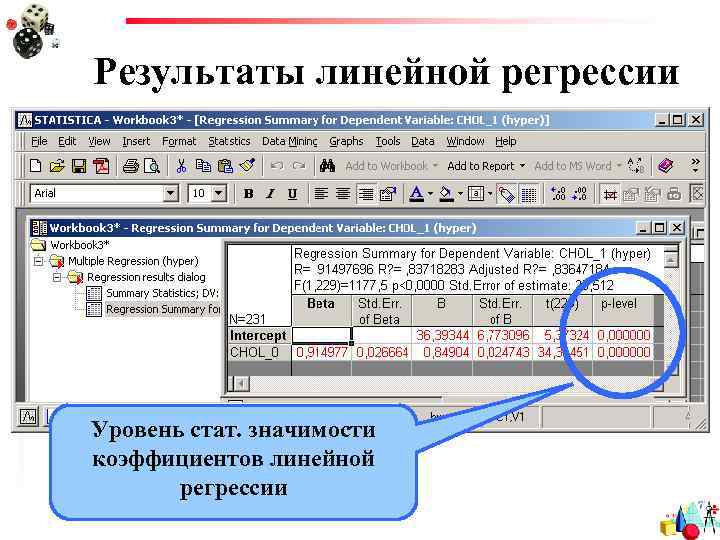Select the cell with value 36,39344
Viewport: 720px width, 540px height.
coord(442,336)
